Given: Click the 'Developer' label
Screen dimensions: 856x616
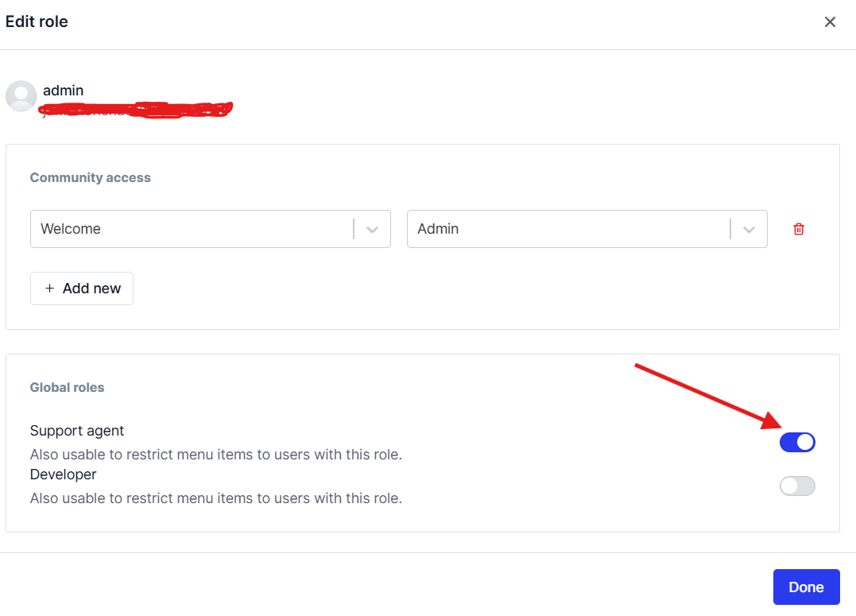Looking at the screenshot, I should (x=64, y=475).
